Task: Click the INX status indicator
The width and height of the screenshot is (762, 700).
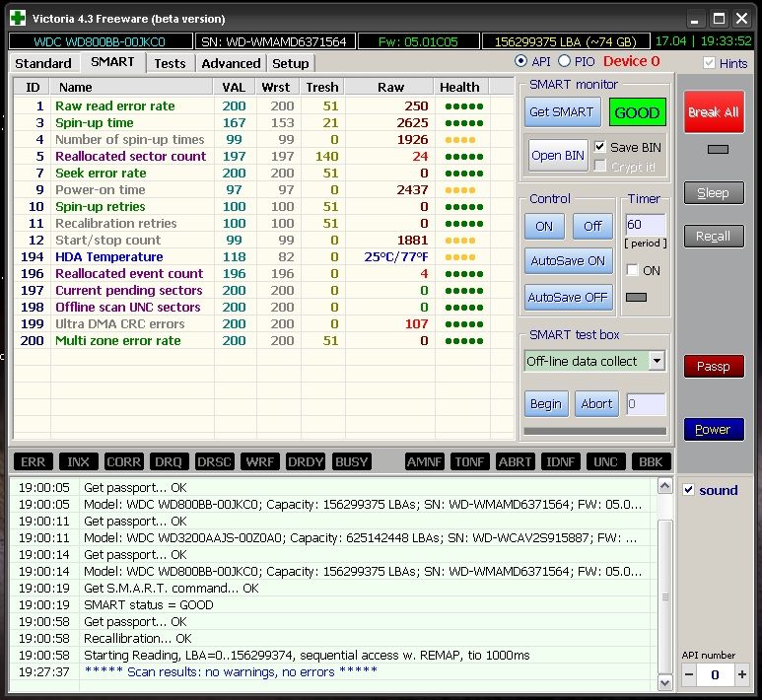Action: tap(78, 461)
